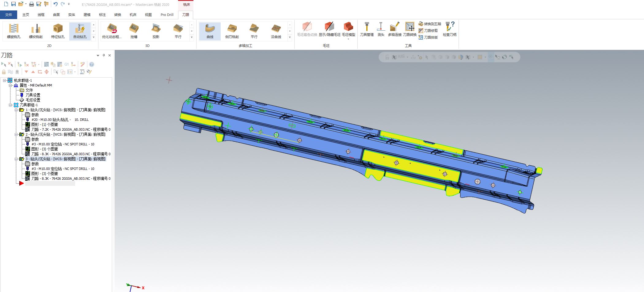Pin the 刀路 panel with auto-hide
Screen dimensions: 644x292
104,56
